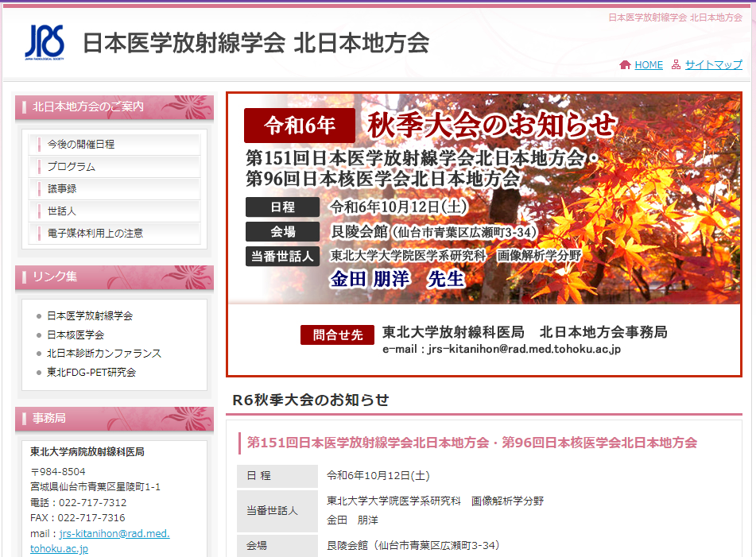This screenshot has height=557, width=756.
Task: Open the 電子媒体利用上の注意 menu item
Action: pyautogui.click(x=114, y=233)
